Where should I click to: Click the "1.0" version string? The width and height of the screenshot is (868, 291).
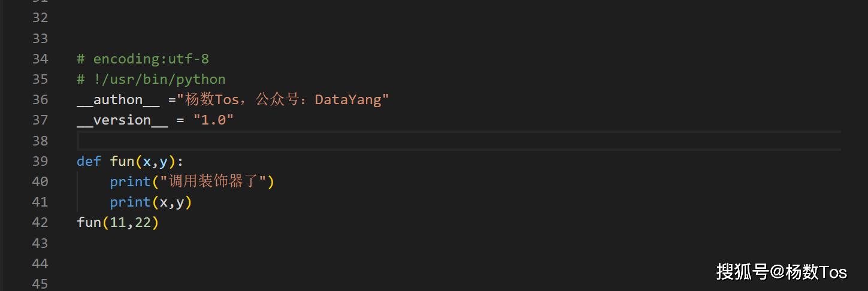click(213, 120)
